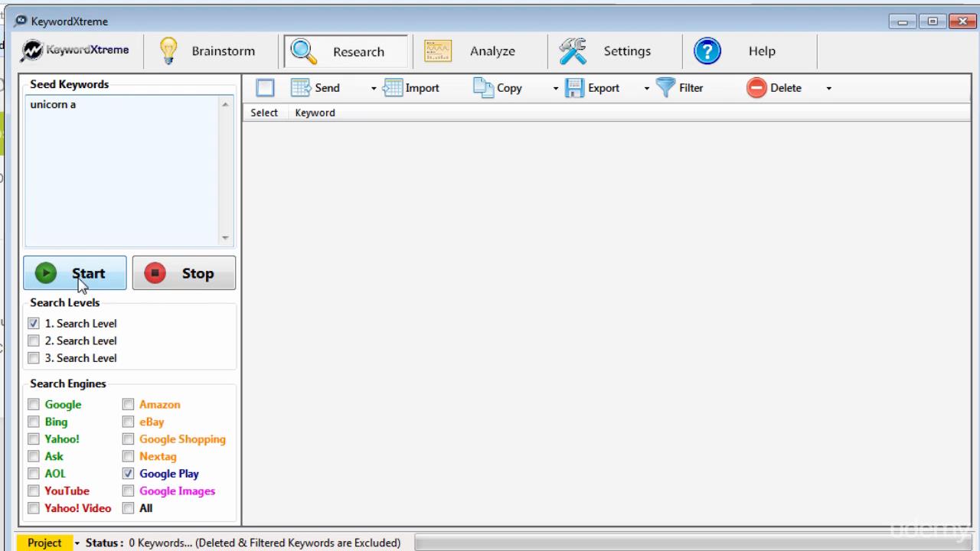
Task: Expand the Delete dropdown arrow
Action: click(828, 89)
